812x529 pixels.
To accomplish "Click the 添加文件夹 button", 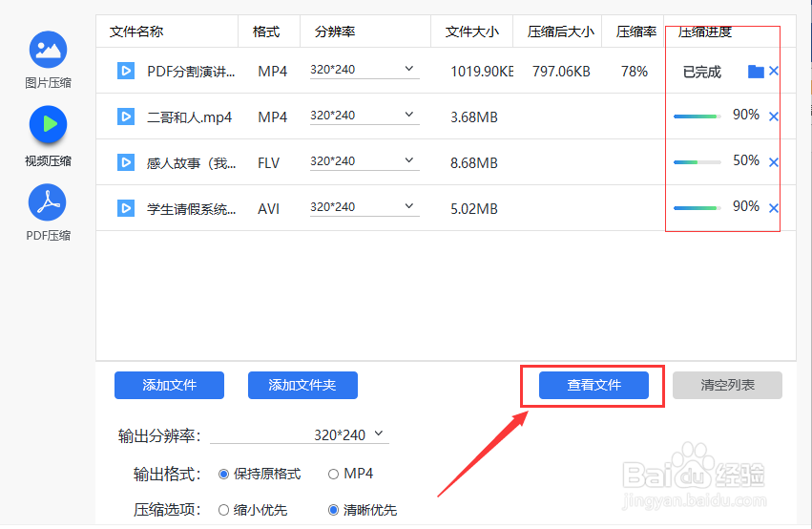I will (302, 385).
